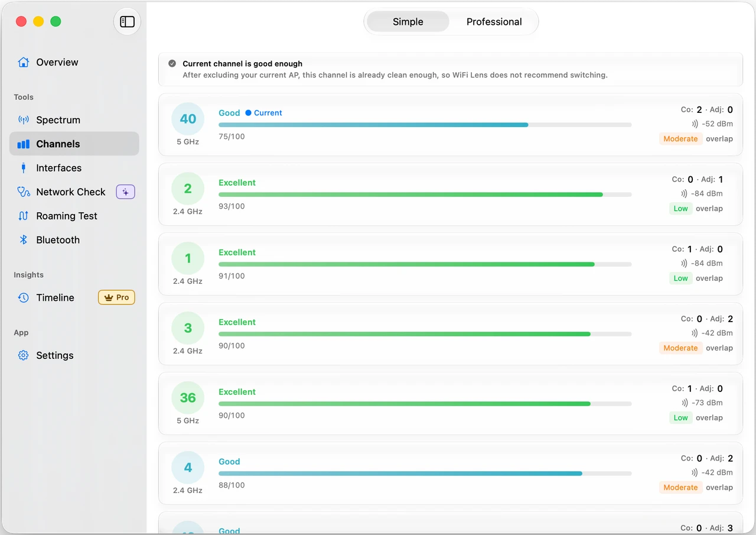Click the Low overlap tag for channel 1
Viewport: 756px width, 535px height.
click(x=681, y=278)
